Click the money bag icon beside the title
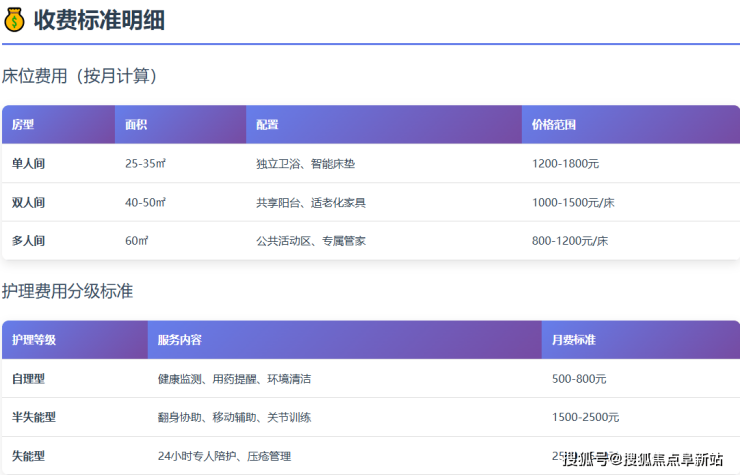 click(14, 19)
